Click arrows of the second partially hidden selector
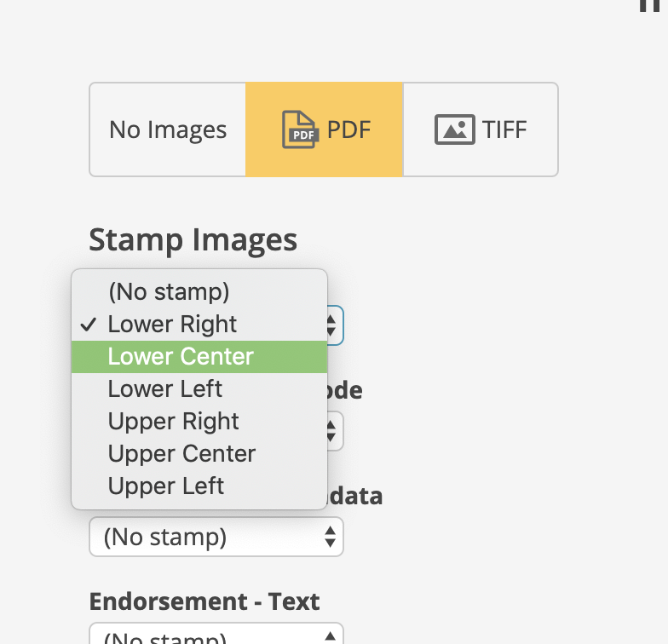The height and width of the screenshot is (644, 668). 331,431
